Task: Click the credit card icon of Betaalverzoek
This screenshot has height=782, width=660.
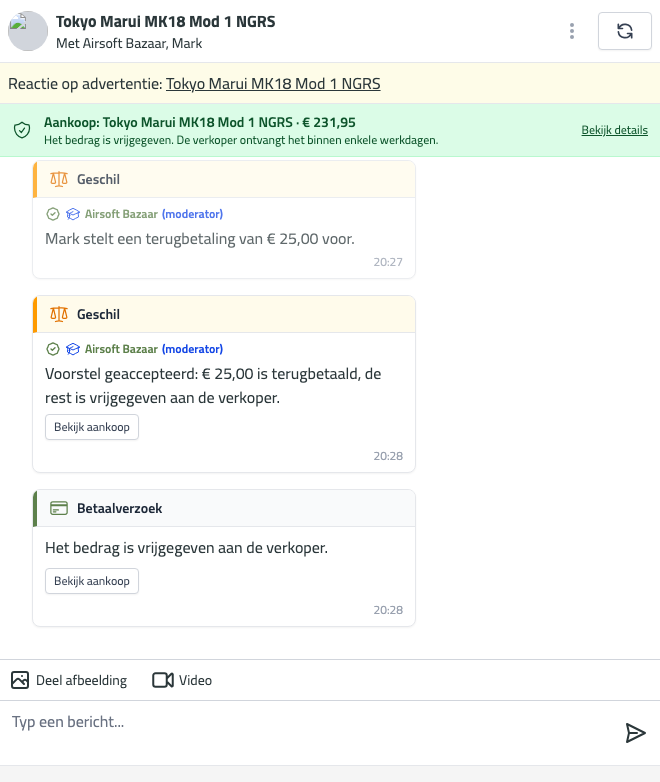Action: click(59, 509)
